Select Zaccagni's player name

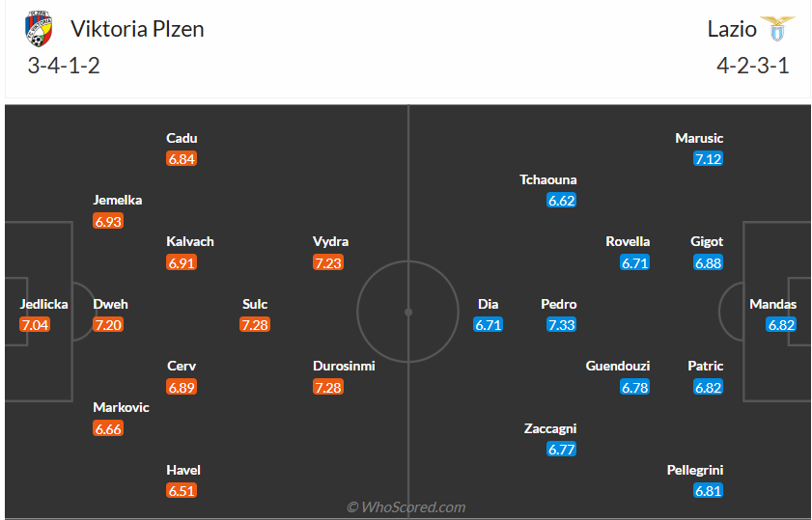point(549,428)
